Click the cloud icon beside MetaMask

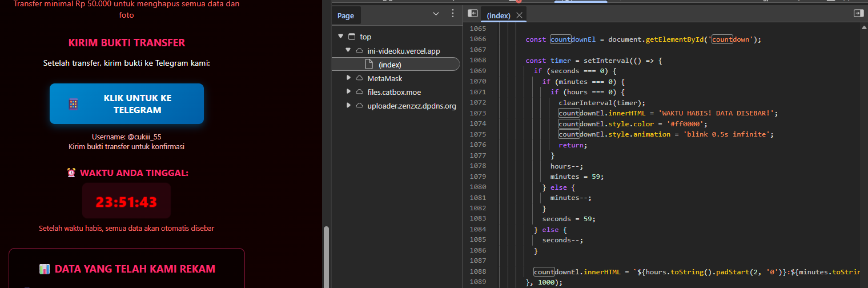pyautogui.click(x=360, y=78)
